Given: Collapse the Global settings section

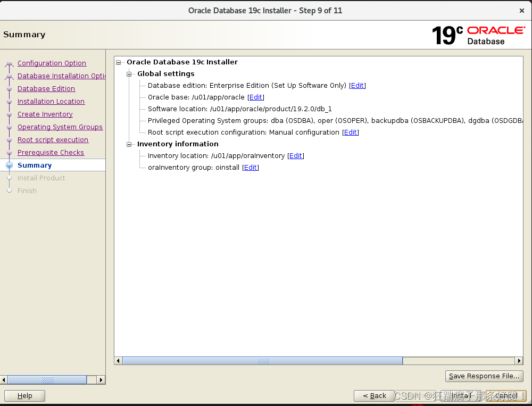Looking at the screenshot, I should 129,73.
